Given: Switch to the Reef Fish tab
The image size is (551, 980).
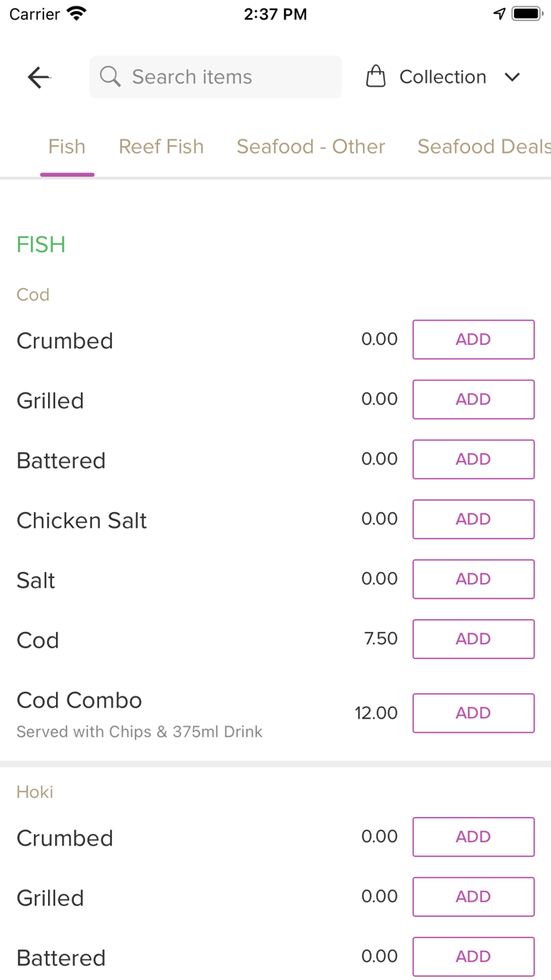Looking at the screenshot, I should [161, 147].
